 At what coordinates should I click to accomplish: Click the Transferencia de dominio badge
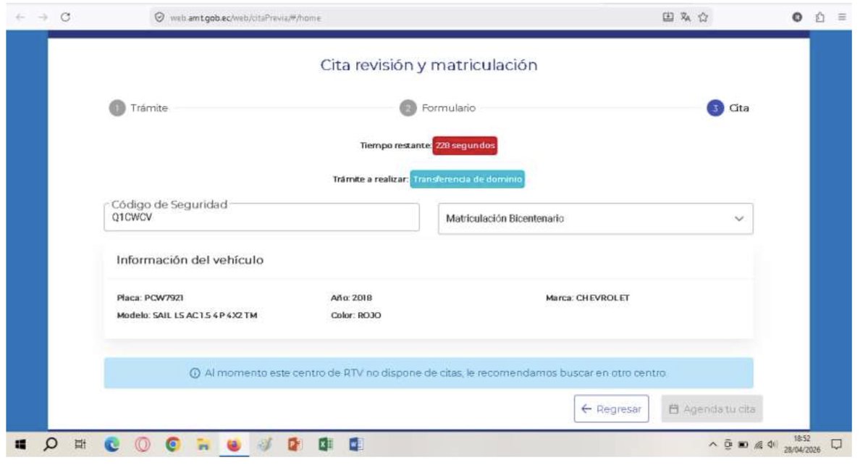pos(467,180)
